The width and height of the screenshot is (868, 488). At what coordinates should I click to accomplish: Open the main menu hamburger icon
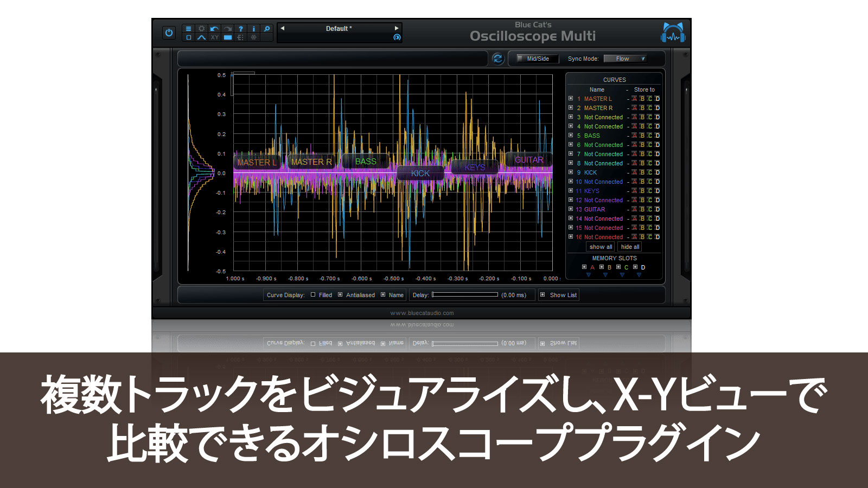[188, 29]
